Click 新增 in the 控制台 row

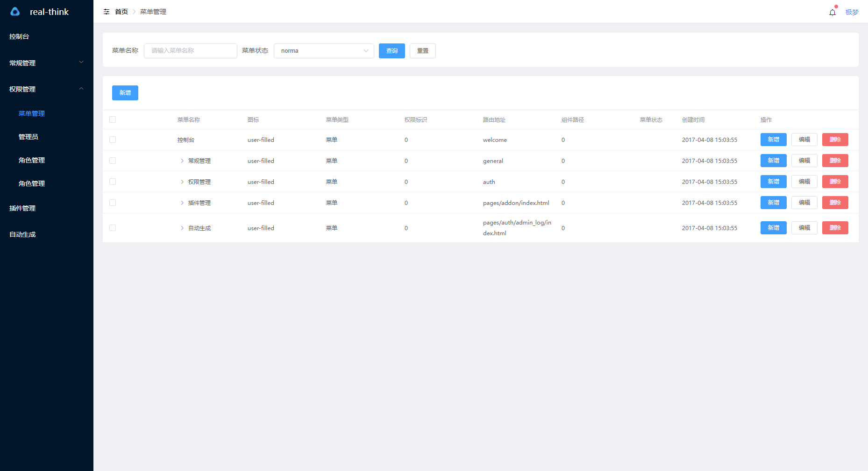tap(774, 140)
